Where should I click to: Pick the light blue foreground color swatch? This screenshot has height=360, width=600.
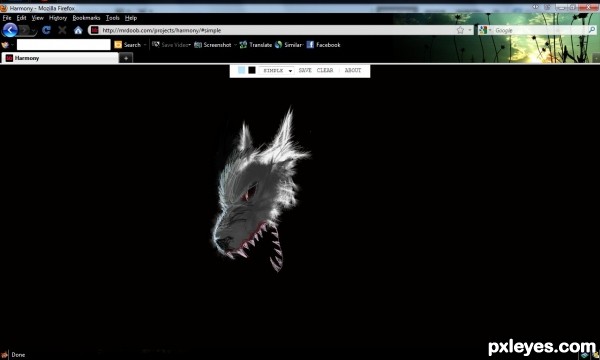pyautogui.click(x=241, y=70)
